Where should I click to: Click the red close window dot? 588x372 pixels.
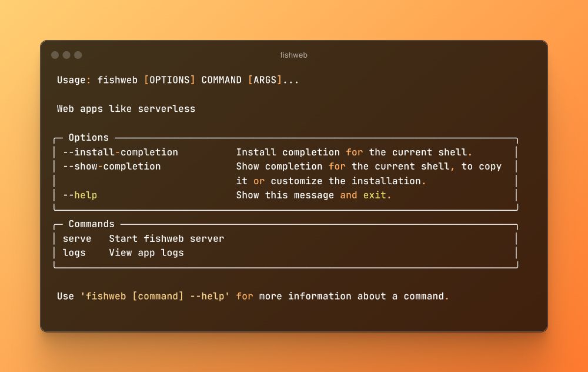[x=55, y=55]
